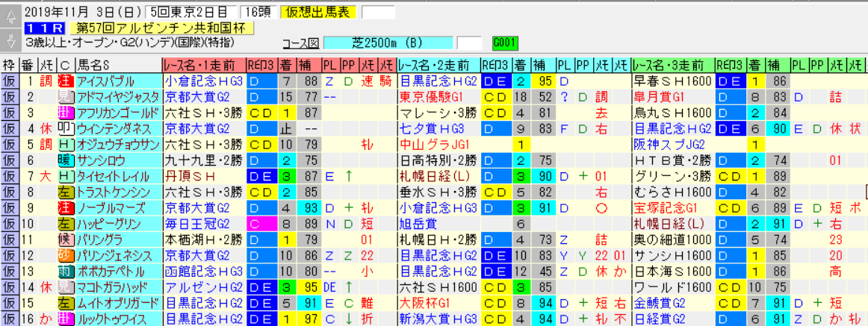Click the 休 memo on ウインテンダネス row

tap(46, 129)
